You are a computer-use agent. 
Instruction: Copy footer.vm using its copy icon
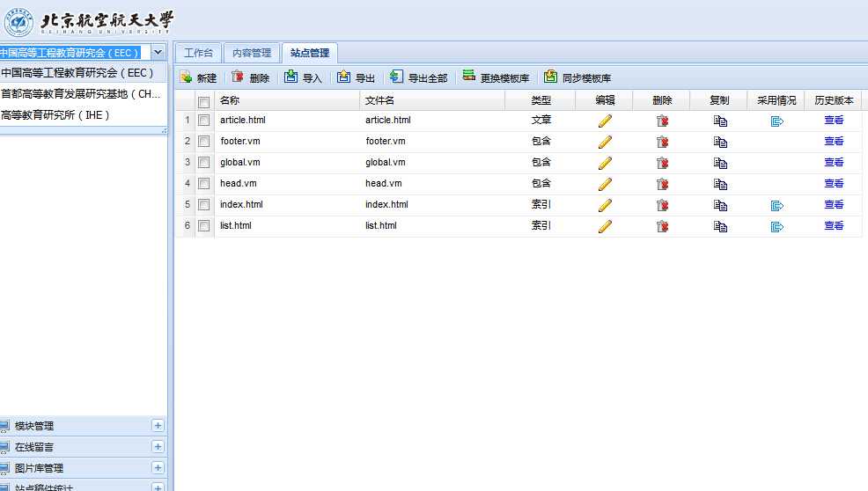click(719, 142)
